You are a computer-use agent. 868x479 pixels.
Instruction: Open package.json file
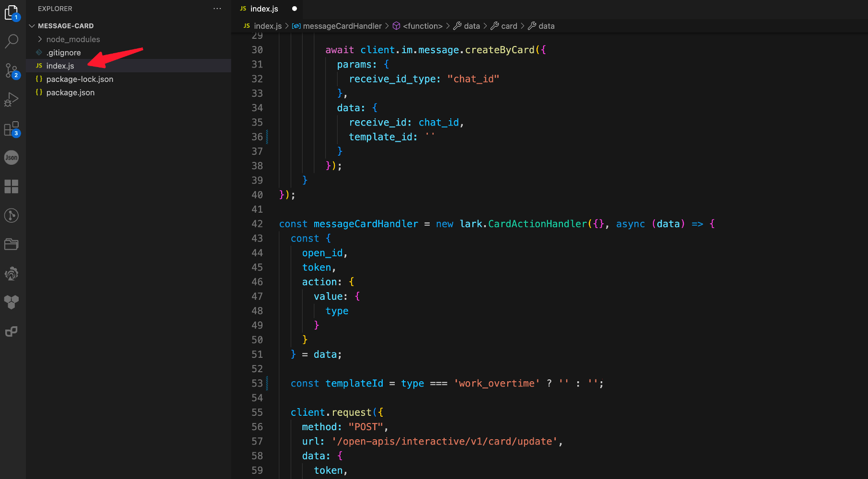[x=128, y=92]
